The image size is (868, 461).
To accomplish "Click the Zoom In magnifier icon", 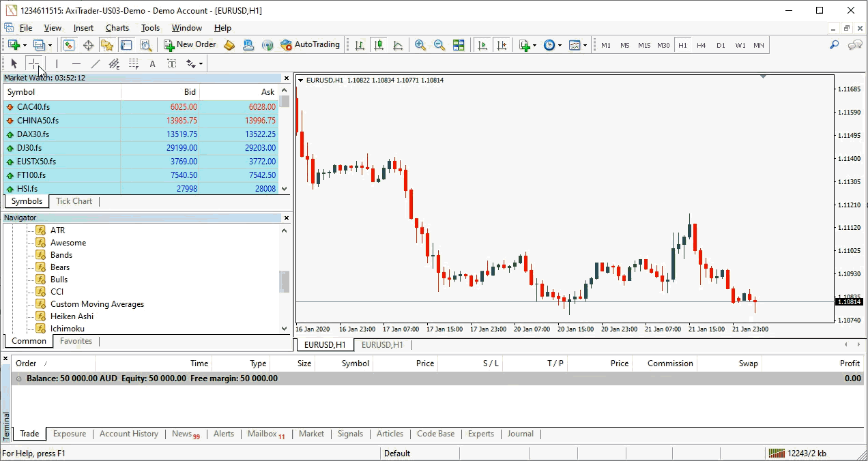I will pyautogui.click(x=420, y=45).
